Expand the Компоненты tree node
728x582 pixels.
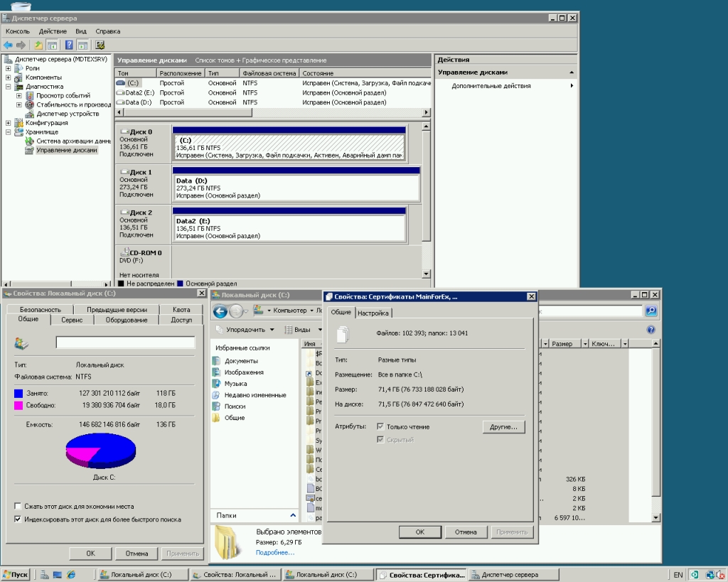pyautogui.click(x=8, y=77)
